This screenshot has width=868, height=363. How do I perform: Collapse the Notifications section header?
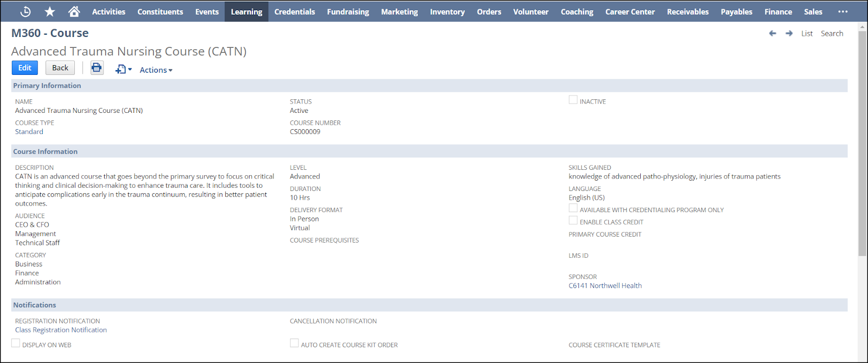point(35,305)
